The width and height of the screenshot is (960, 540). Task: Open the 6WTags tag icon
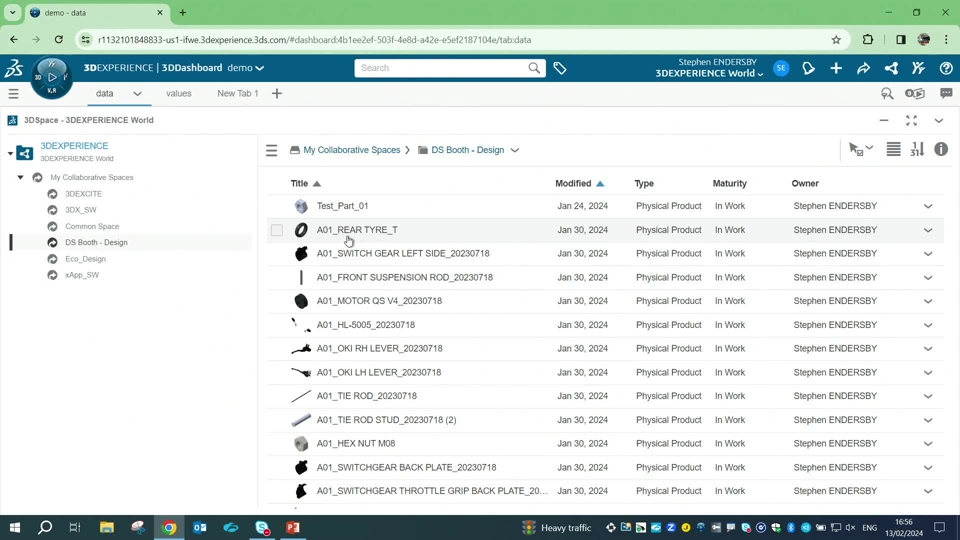[560, 68]
